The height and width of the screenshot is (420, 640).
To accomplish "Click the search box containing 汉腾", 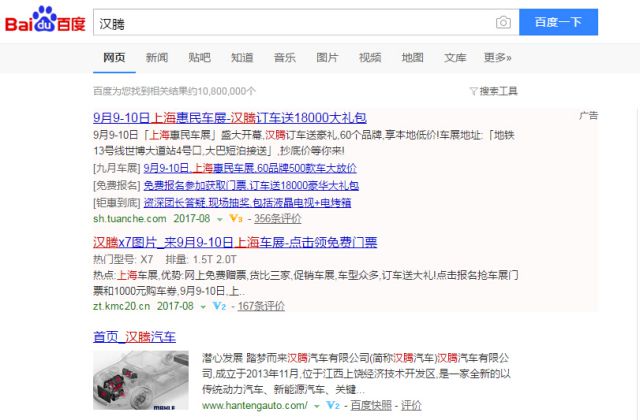I will pos(294,22).
